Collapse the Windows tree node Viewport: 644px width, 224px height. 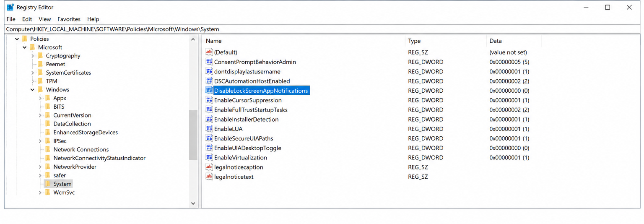(x=33, y=90)
